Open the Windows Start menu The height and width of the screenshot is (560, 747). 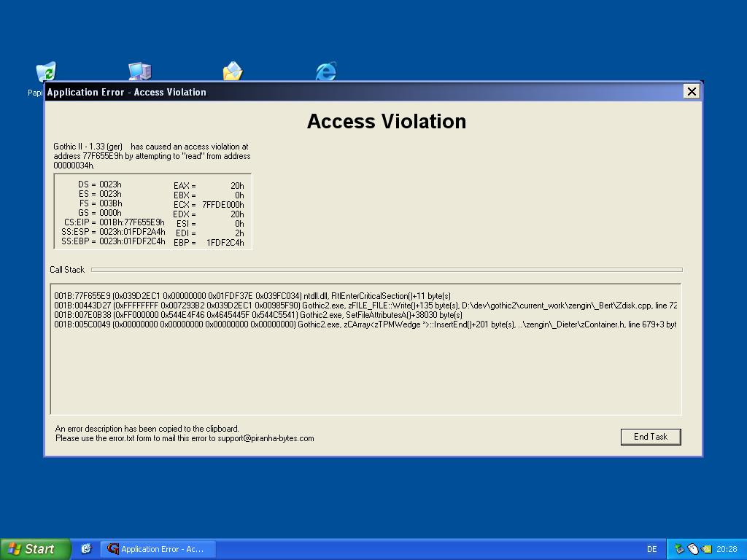(x=35, y=549)
